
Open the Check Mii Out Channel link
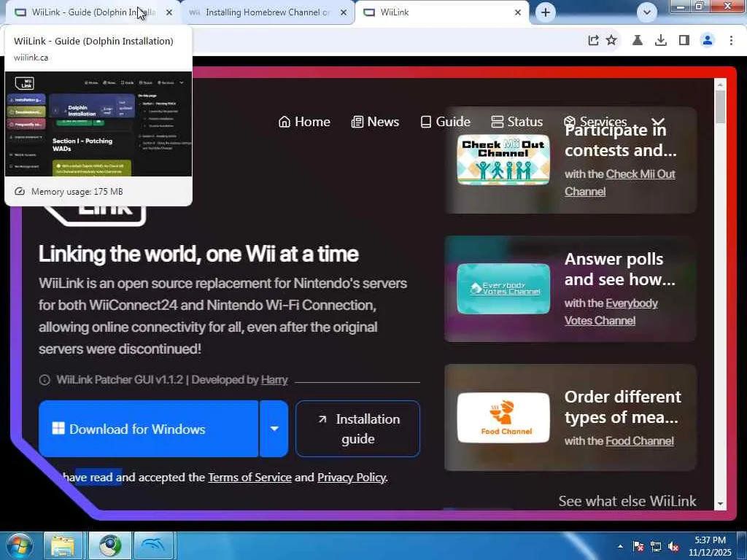620,183
